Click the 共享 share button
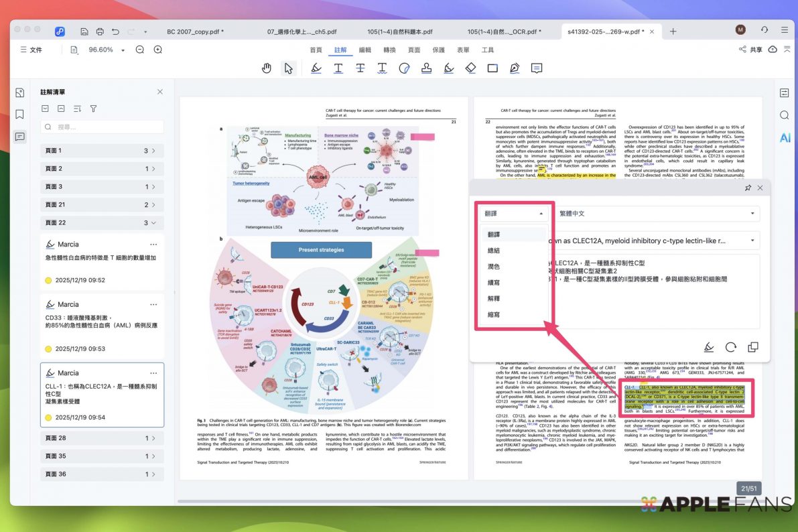 [751, 50]
